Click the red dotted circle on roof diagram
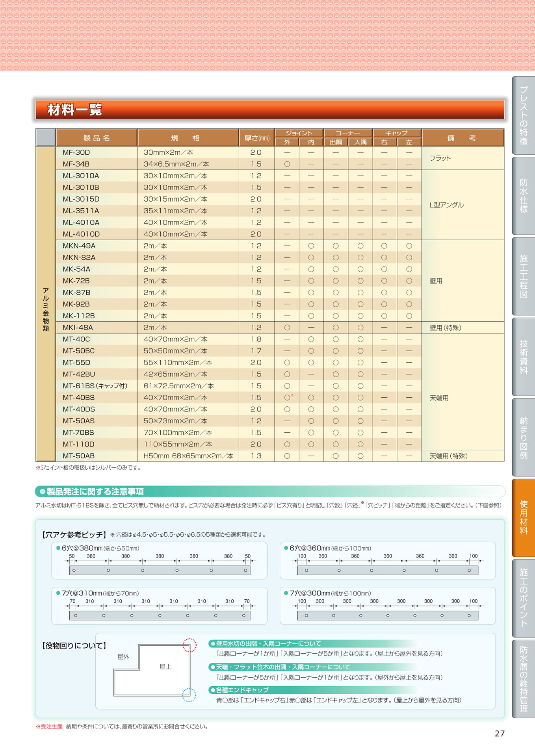 pos(189,645)
